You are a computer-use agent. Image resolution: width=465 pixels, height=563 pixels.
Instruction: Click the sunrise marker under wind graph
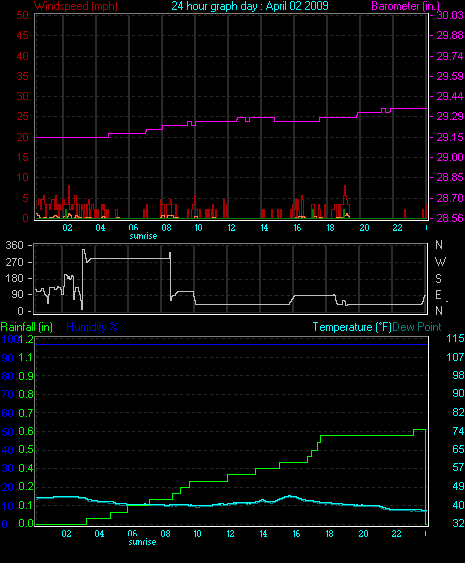143,236
